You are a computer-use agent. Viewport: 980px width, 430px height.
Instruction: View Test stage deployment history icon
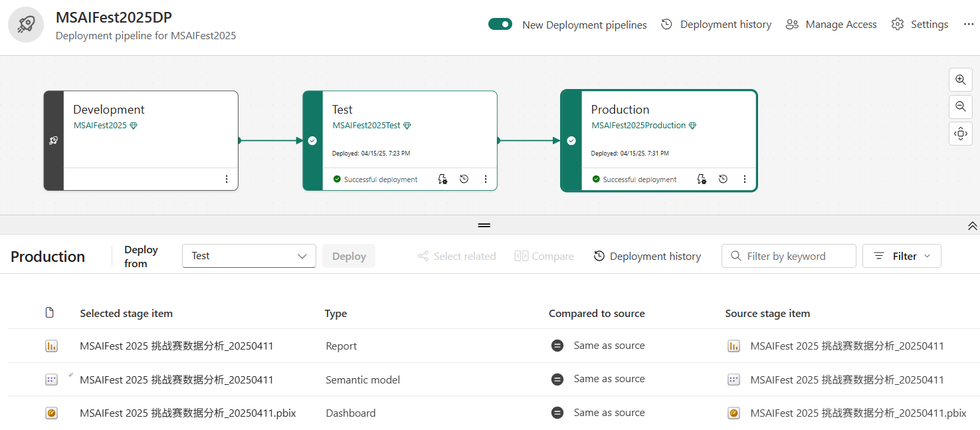464,179
